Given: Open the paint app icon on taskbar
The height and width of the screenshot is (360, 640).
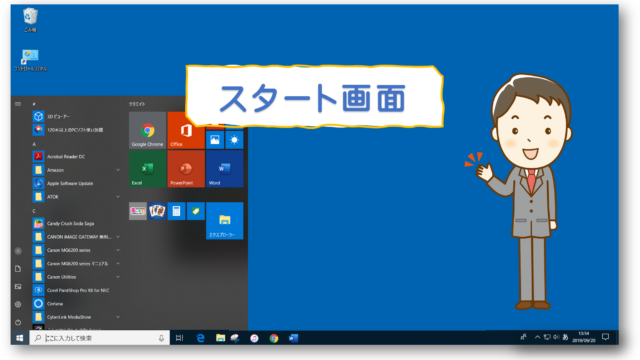Looking at the screenshot, I should click(235, 338).
